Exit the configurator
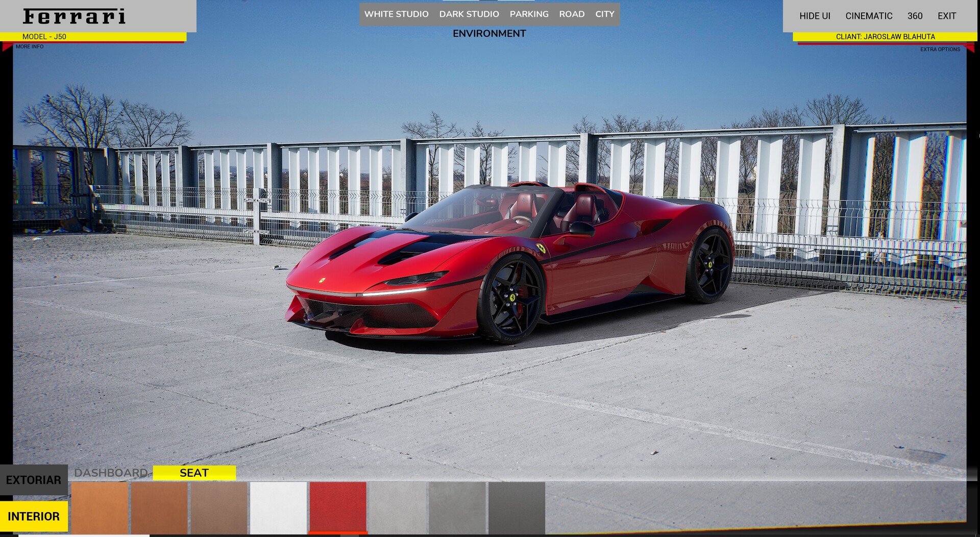The image size is (980, 537). (x=947, y=16)
